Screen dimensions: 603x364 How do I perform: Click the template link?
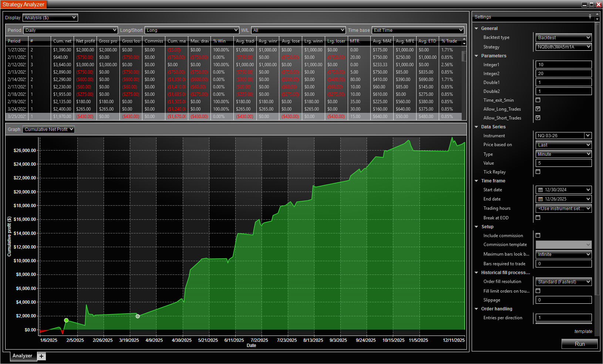click(x=583, y=331)
